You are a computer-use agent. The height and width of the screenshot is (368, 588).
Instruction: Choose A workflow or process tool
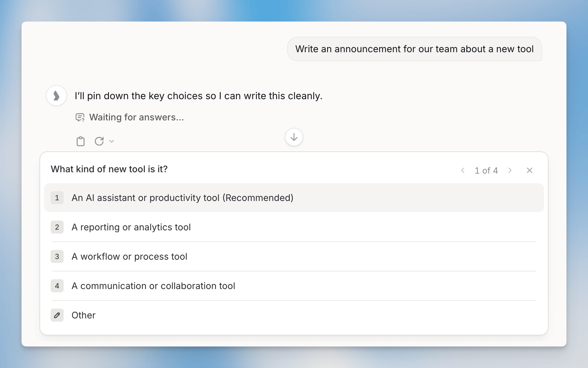[294, 256]
